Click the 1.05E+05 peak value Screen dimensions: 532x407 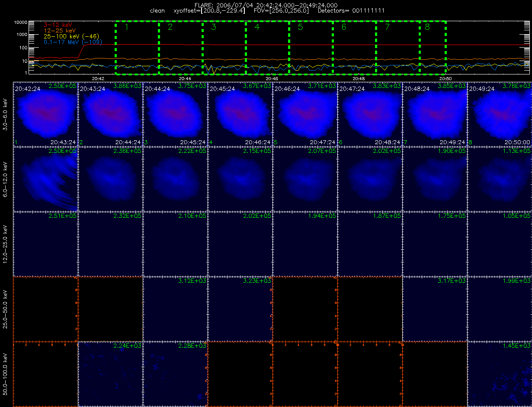(517, 216)
